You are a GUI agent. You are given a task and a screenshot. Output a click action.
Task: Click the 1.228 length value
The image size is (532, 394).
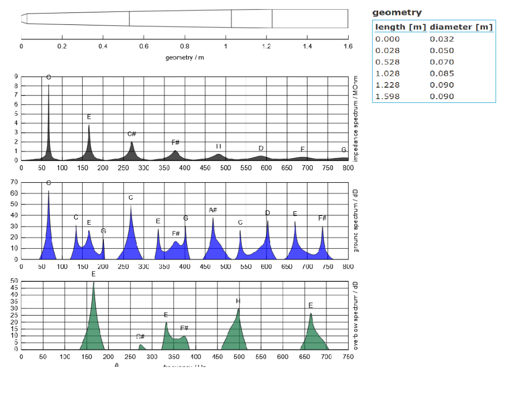[388, 85]
